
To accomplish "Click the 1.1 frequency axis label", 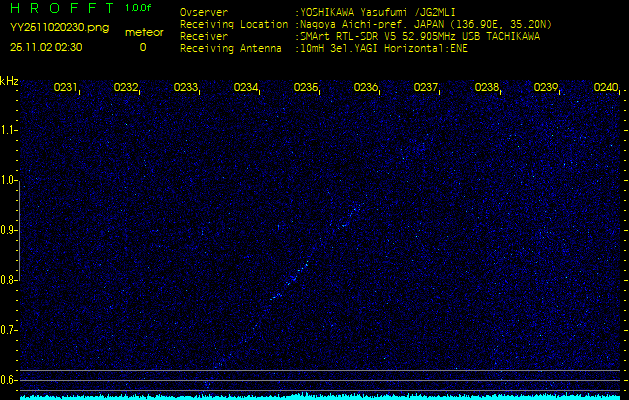I will pyautogui.click(x=9, y=130).
